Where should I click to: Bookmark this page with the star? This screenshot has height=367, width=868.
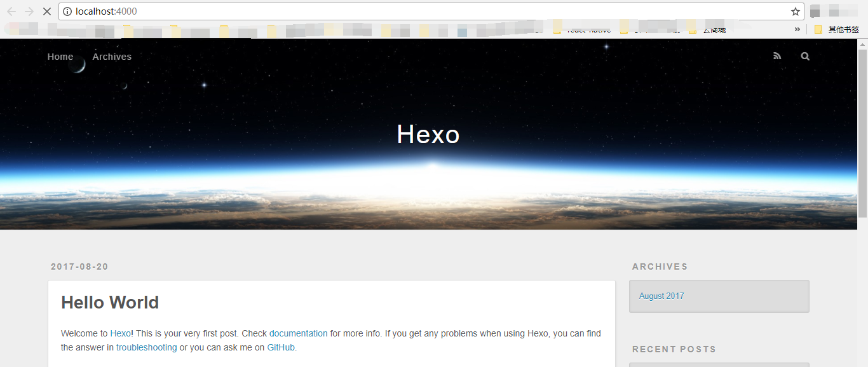pyautogui.click(x=795, y=11)
